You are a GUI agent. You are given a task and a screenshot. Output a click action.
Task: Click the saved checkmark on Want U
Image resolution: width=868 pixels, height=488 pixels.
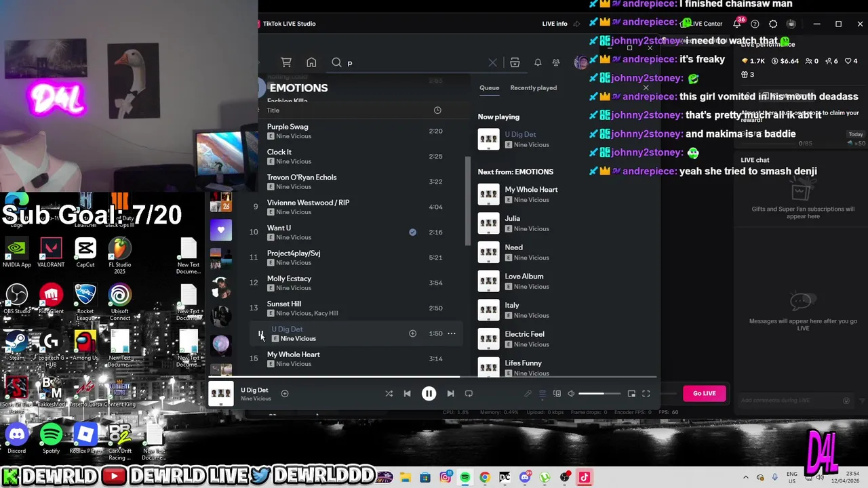click(x=412, y=232)
